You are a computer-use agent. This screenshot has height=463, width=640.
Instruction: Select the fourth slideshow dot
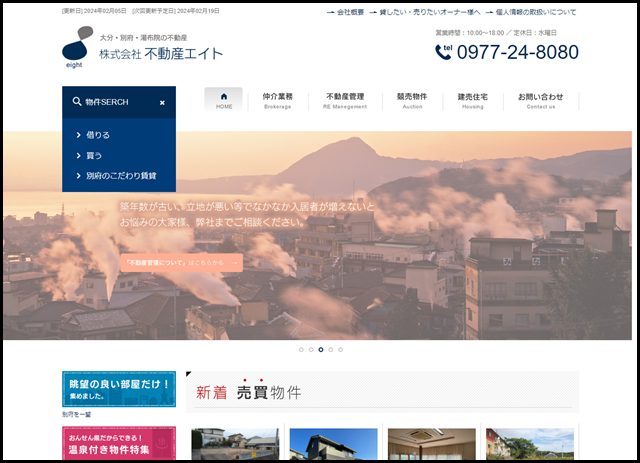click(x=331, y=349)
